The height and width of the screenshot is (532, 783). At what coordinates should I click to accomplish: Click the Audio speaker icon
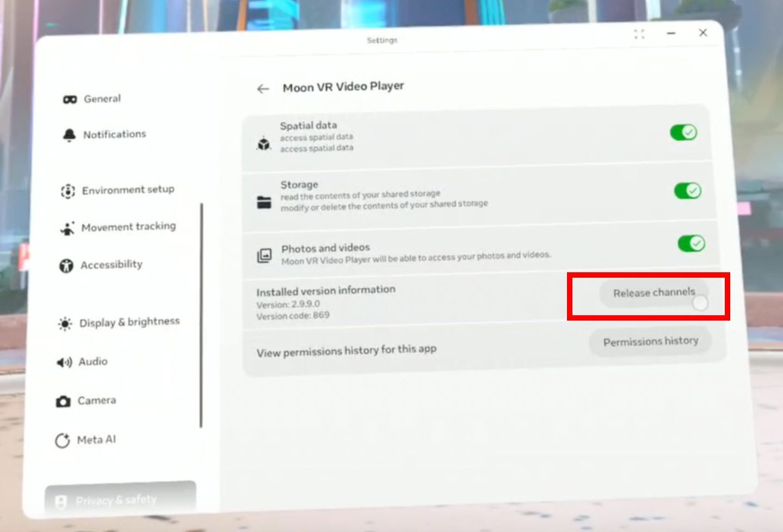pos(65,362)
